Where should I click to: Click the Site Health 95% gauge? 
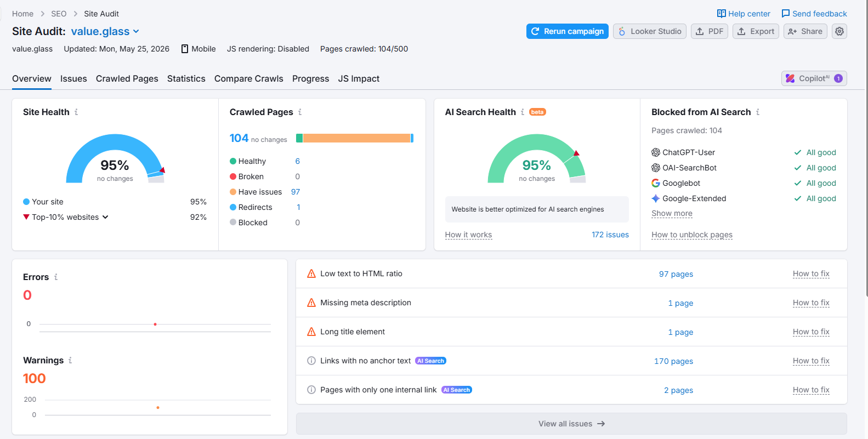(x=115, y=158)
